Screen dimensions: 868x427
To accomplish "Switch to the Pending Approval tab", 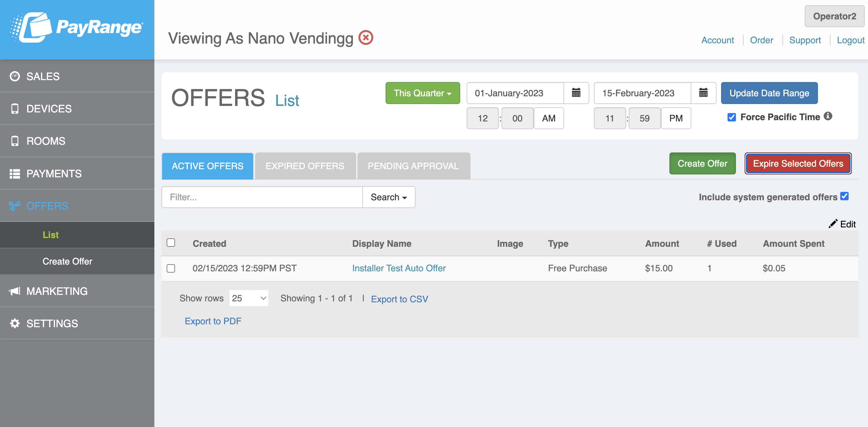I will click(413, 166).
